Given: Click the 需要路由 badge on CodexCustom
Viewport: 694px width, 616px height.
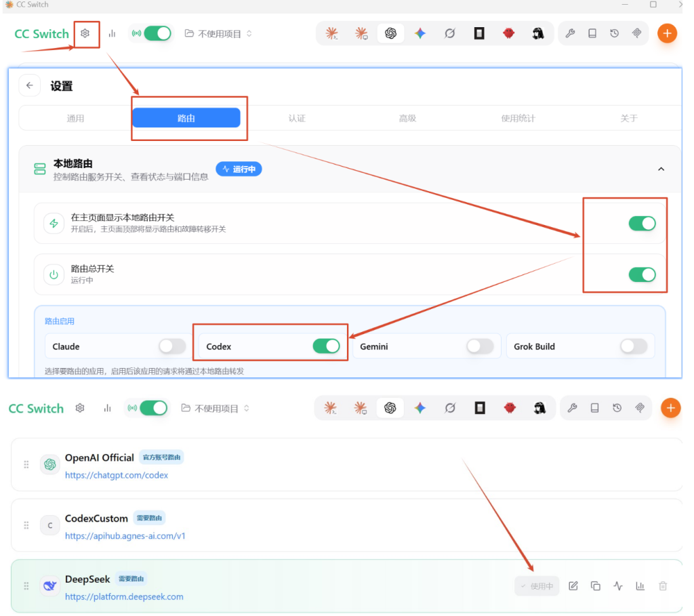Looking at the screenshot, I should (149, 518).
